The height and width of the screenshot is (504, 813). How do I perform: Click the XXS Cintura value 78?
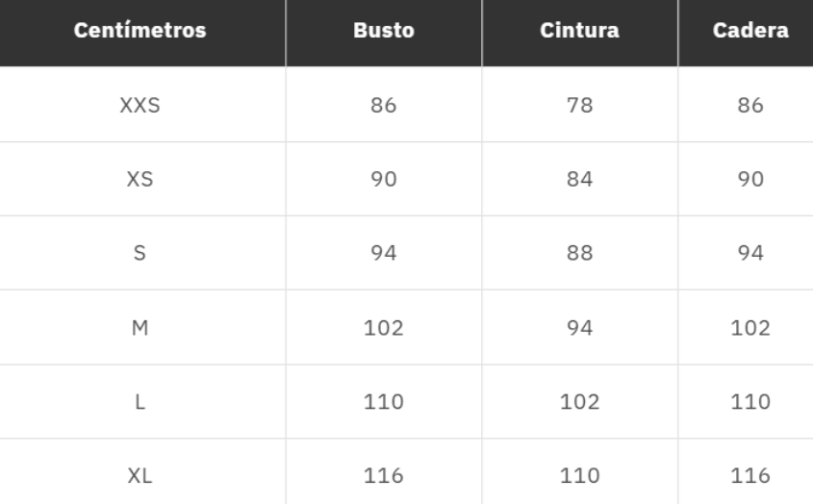coord(579,106)
